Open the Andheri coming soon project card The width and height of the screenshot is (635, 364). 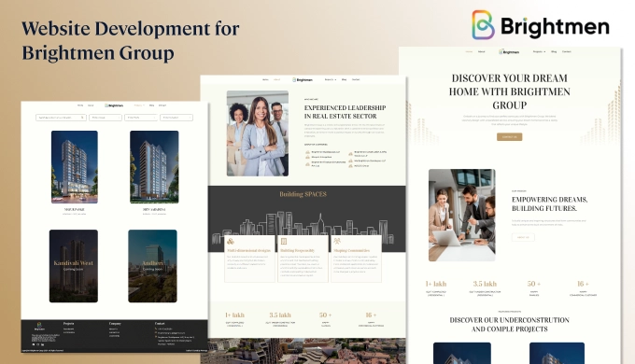[x=152, y=266]
